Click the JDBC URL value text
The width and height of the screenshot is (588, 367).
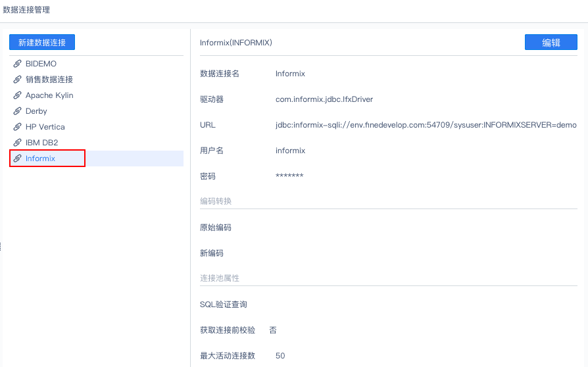coord(426,125)
